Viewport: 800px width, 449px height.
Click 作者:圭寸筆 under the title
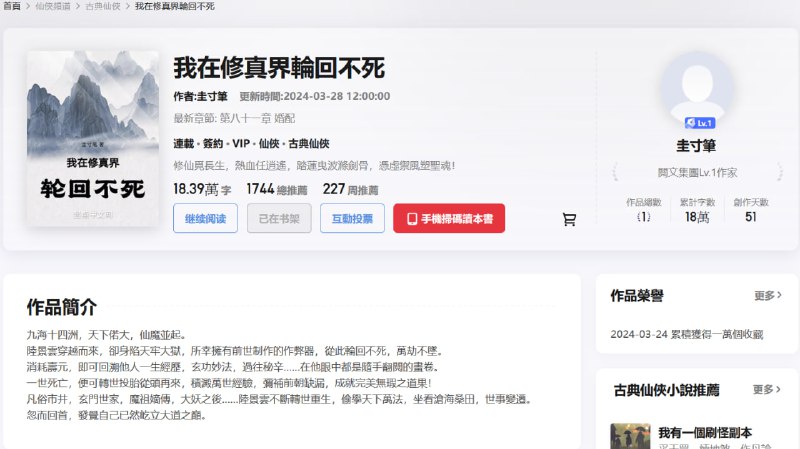click(201, 96)
